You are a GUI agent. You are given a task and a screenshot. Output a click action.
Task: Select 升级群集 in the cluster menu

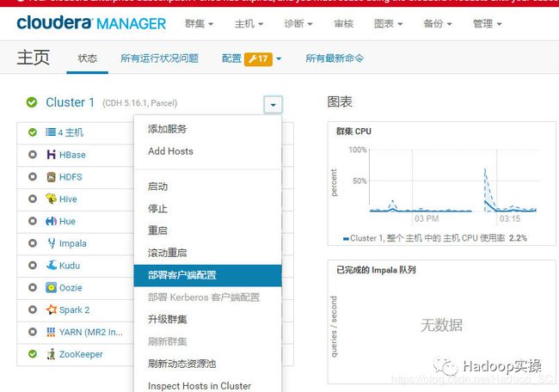click(207, 319)
